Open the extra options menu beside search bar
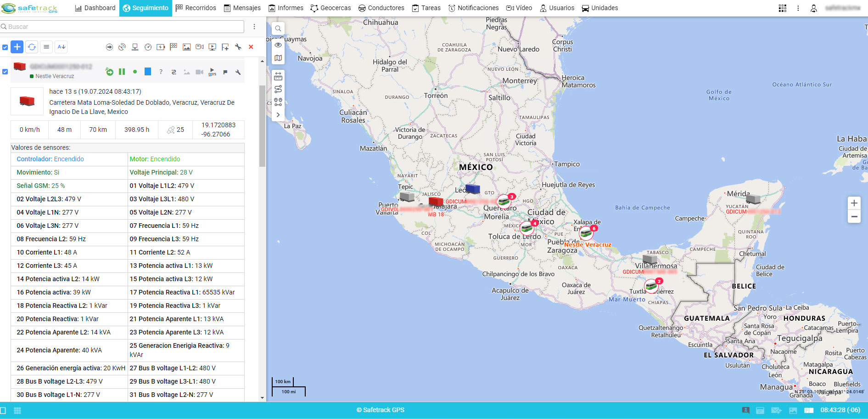Screen dimensions: 868x419 [x=255, y=27]
